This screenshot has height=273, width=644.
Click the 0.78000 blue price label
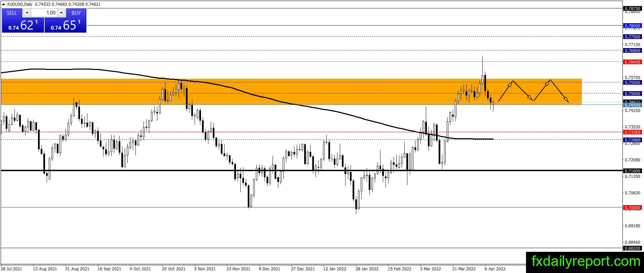(632, 26)
